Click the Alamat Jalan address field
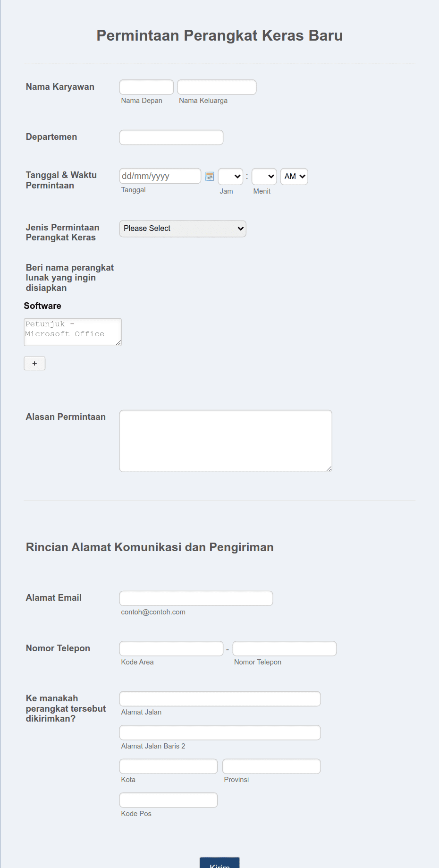This screenshot has width=439, height=868. point(219,698)
